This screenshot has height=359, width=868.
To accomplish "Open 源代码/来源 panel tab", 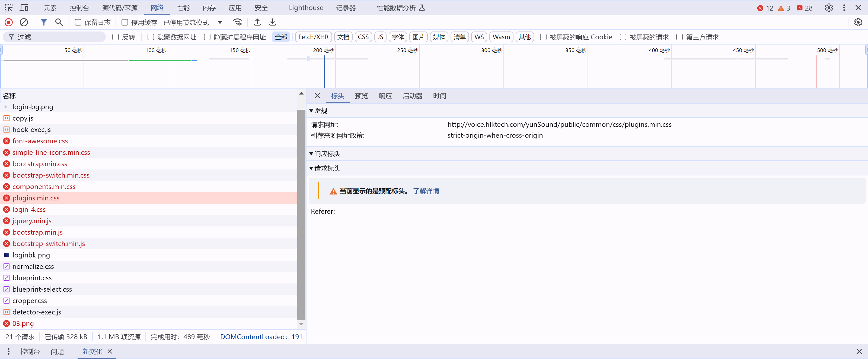I will [x=120, y=8].
